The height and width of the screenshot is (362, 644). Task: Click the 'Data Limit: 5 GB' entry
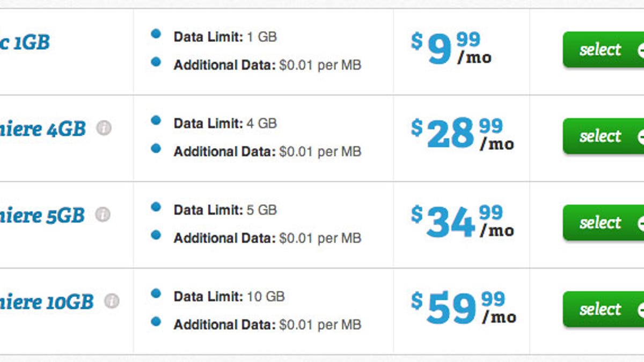225,210
